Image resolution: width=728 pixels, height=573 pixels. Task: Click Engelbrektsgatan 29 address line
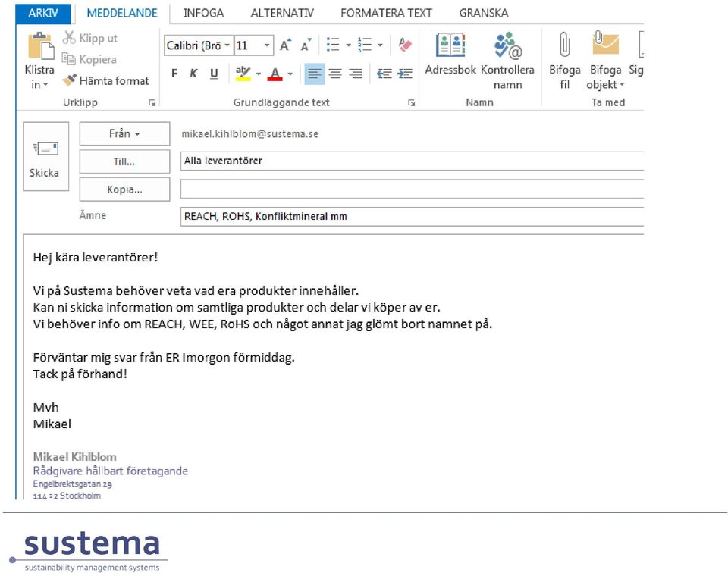(x=73, y=484)
